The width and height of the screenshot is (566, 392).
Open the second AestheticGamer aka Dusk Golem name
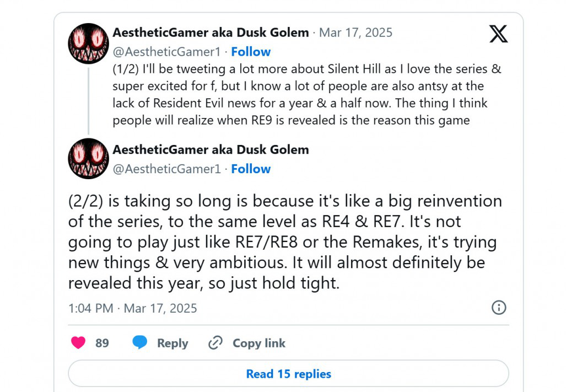point(211,149)
